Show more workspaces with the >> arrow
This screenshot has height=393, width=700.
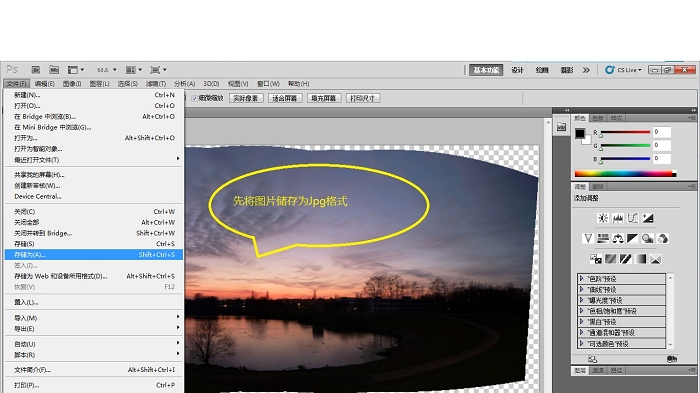(586, 70)
